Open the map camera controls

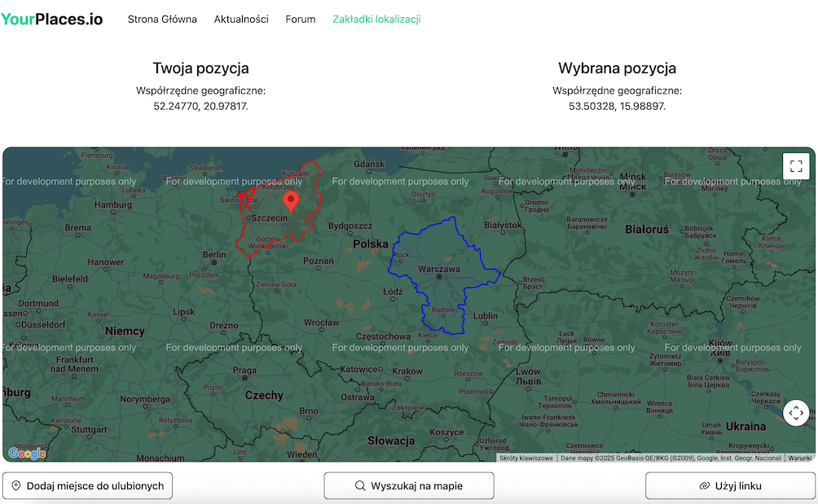(x=796, y=413)
